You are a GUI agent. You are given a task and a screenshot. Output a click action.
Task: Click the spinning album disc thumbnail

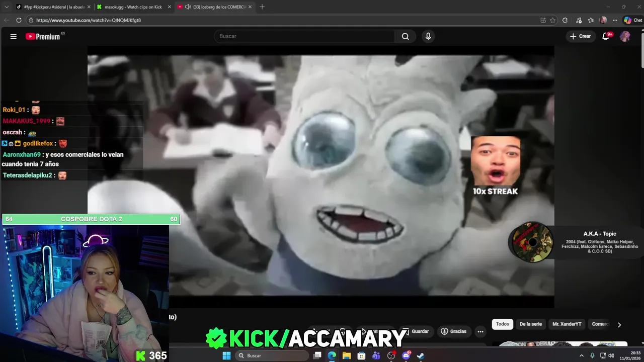(x=532, y=242)
